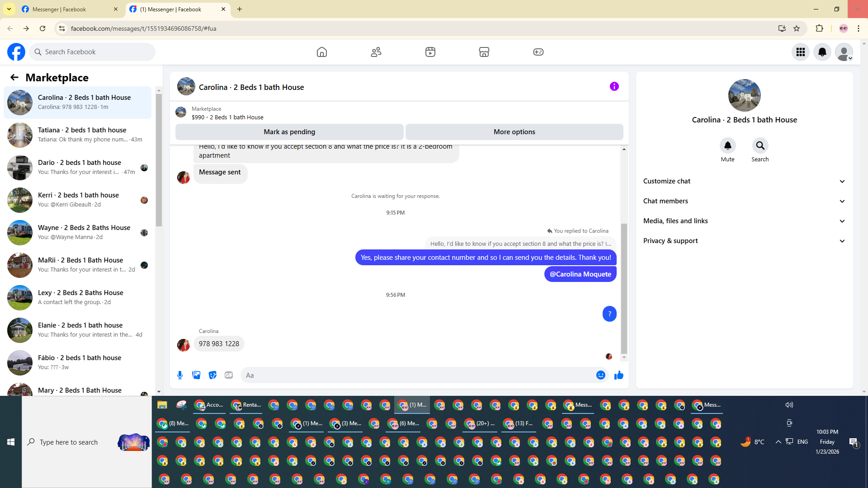Screen dimensions: 868x488
Task: Expand Media, files and links
Action: (744, 221)
